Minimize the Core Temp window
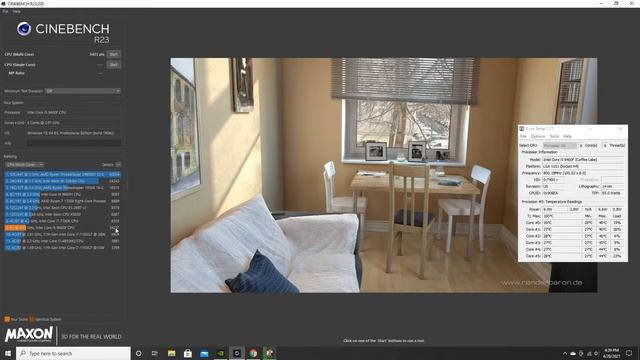640x360 pixels. point(590,129)
